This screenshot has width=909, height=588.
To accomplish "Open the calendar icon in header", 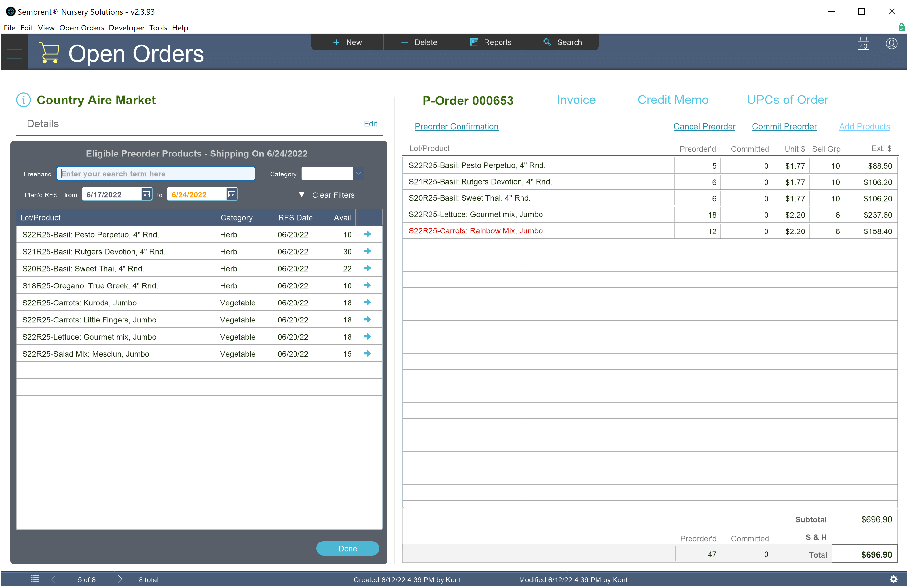I will [x=863, y=44].
